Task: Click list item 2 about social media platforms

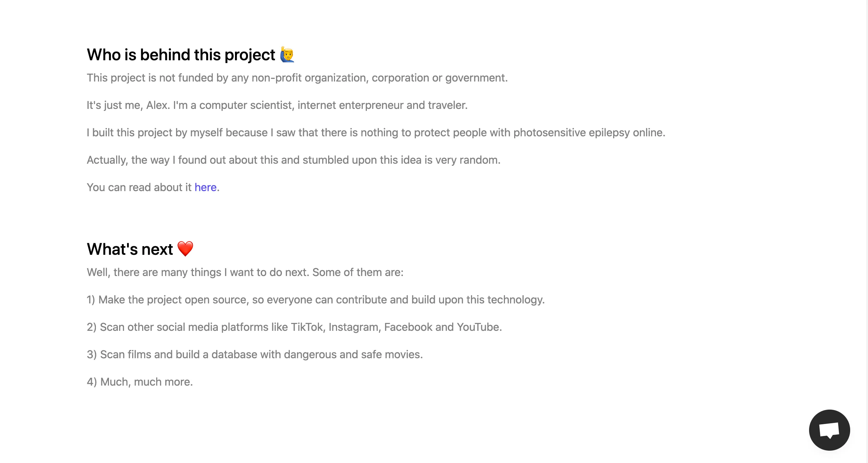Action: point(294,327)
